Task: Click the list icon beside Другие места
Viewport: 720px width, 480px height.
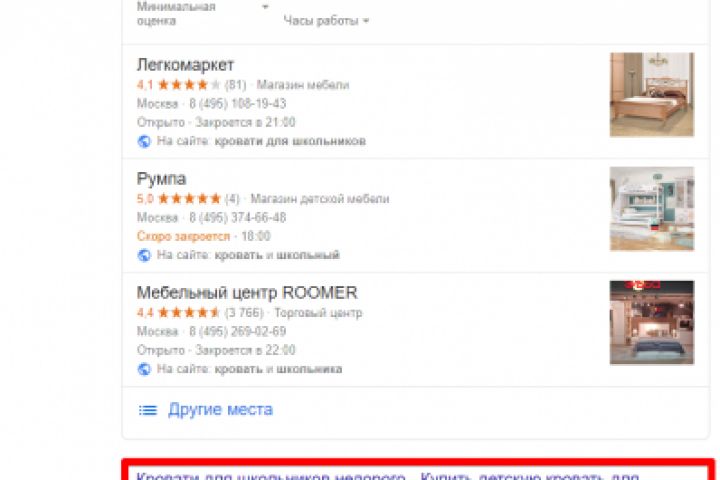Action: [x=148, y=410]
